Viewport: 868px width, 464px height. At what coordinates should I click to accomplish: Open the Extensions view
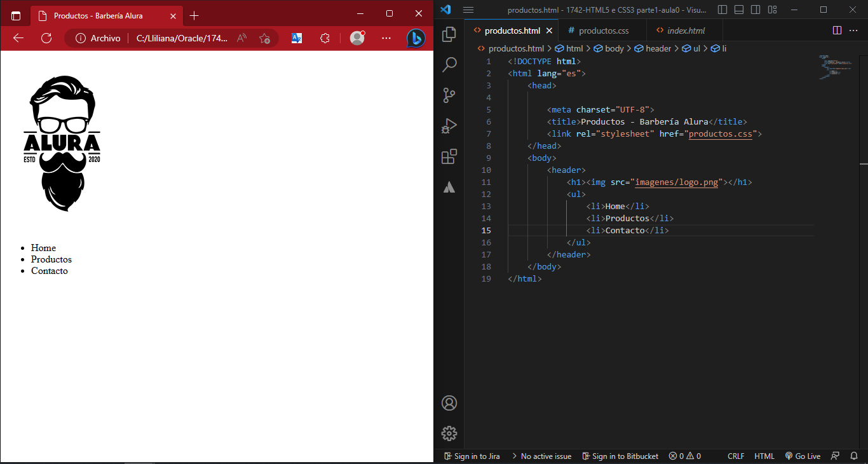[449, 156]
